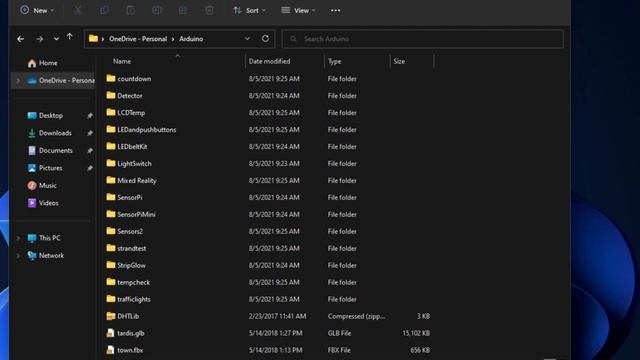This screenshot has width=640, height=360.
Task: Click the 15,102 KB size value
Action: coord(416,333)
